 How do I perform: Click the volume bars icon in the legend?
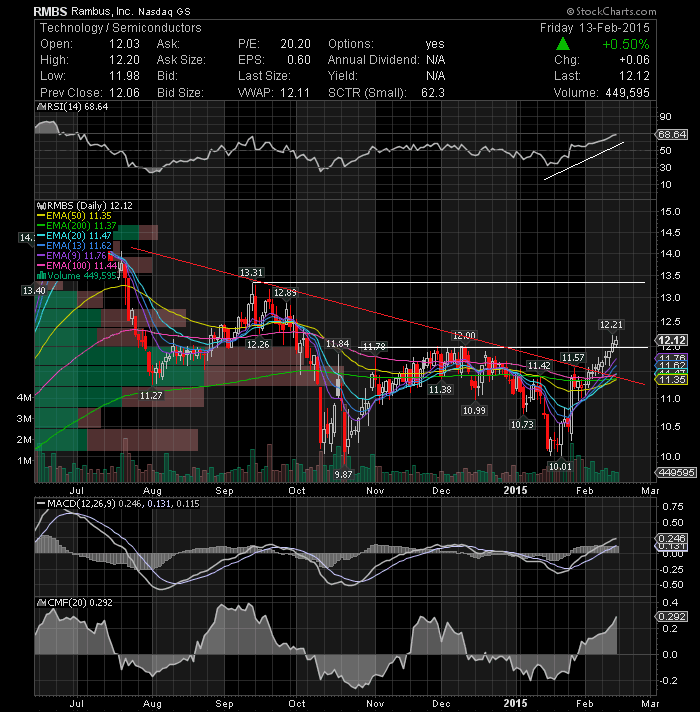click(41, 276)
